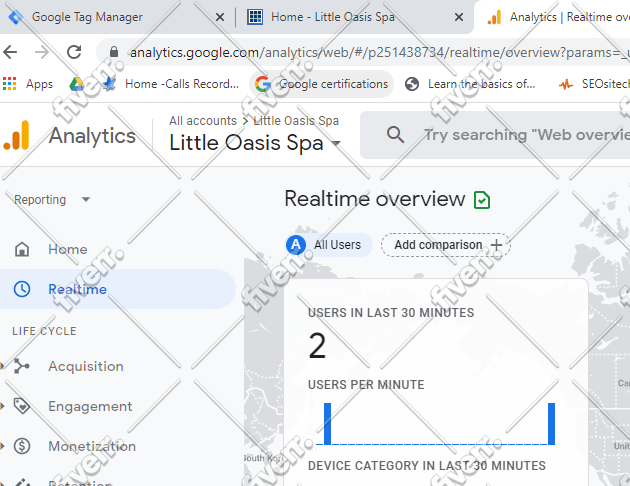Image resolution: width=630 pixels, height=486 pixels.
Task: Click the Add comparison button
Action: pyautogui.click(x=446, y=245)
